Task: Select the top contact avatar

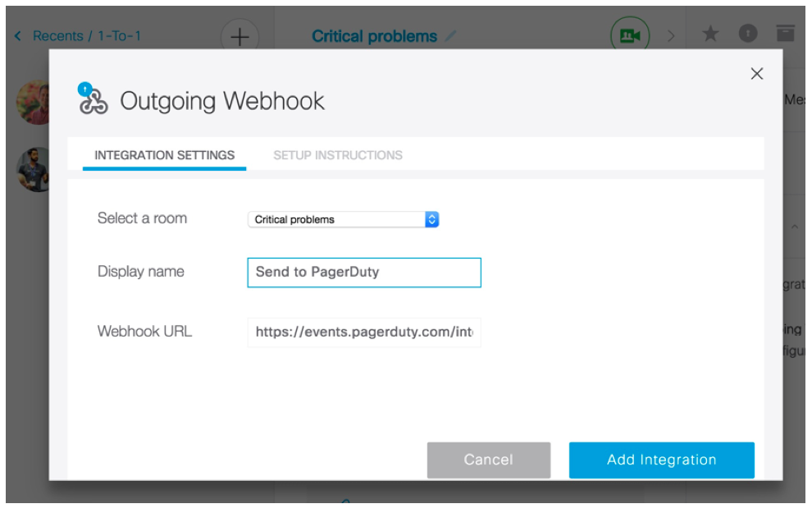Action: (x=34, y=103)
